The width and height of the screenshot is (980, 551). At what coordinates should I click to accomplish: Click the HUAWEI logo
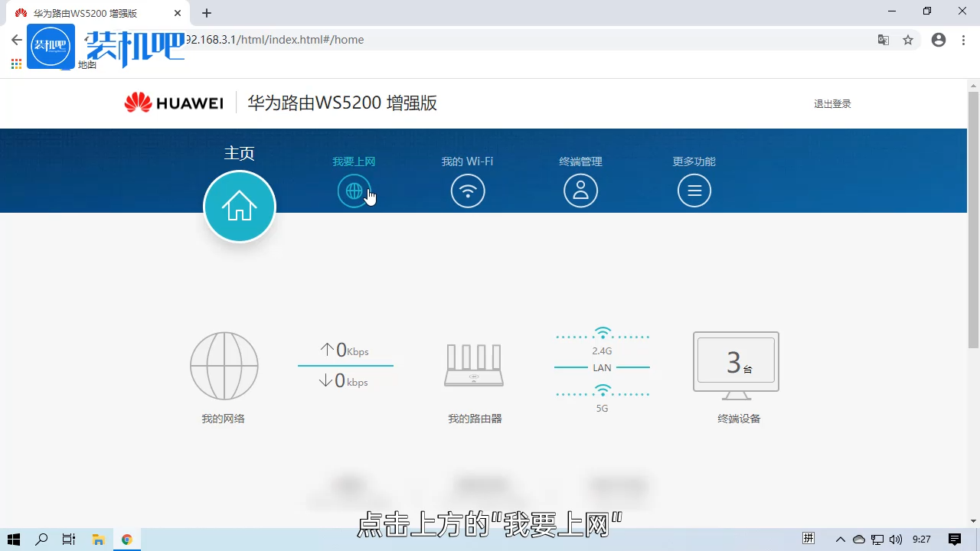pyautogui.click(x=173, y=103)
